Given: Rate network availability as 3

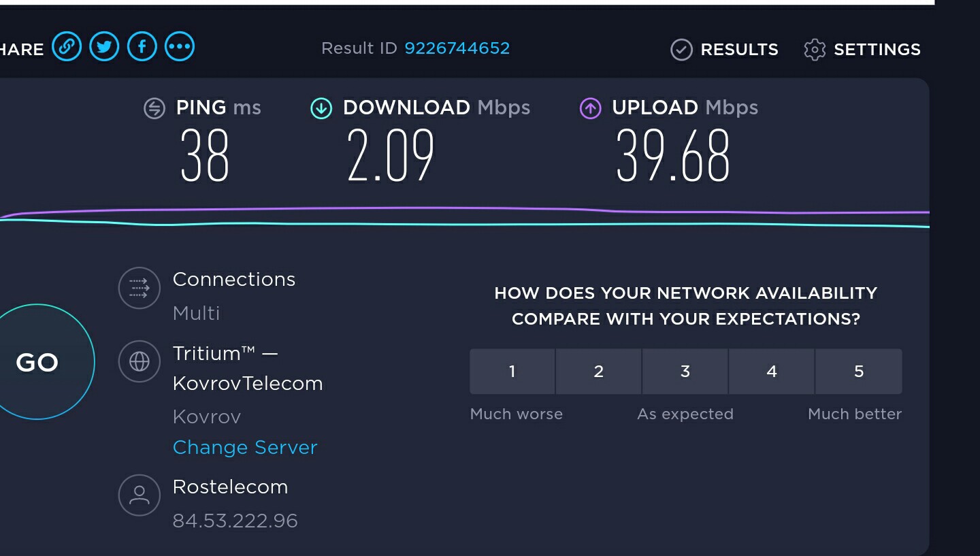Looking at the screenshot, I should click(685, 372).
